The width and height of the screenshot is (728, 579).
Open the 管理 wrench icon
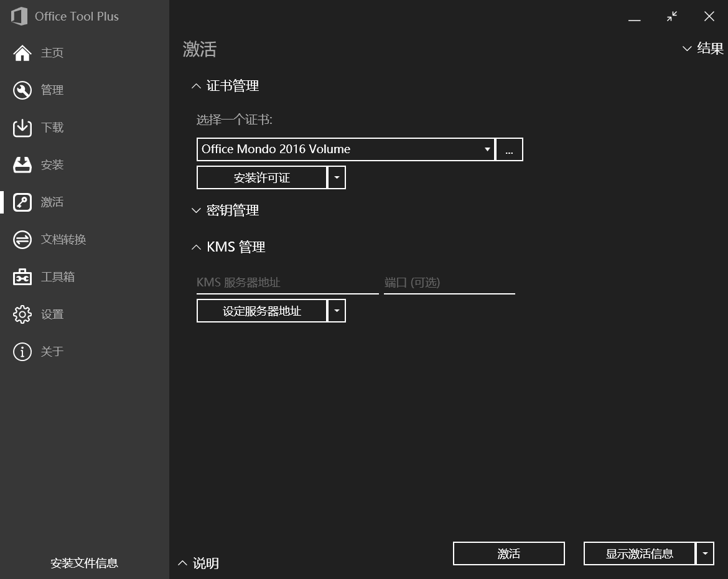pos(22,90)
